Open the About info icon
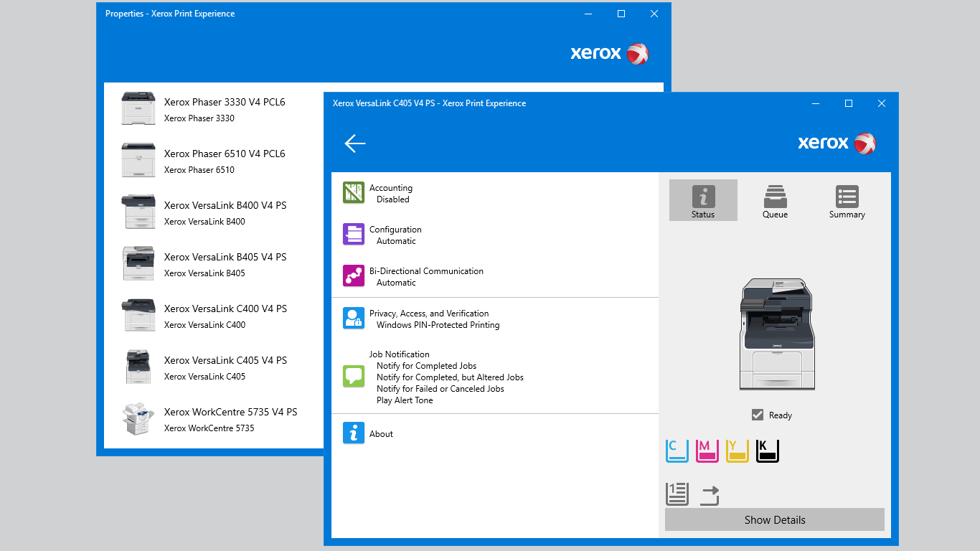980x551 pixels. [x=354, y=433]
